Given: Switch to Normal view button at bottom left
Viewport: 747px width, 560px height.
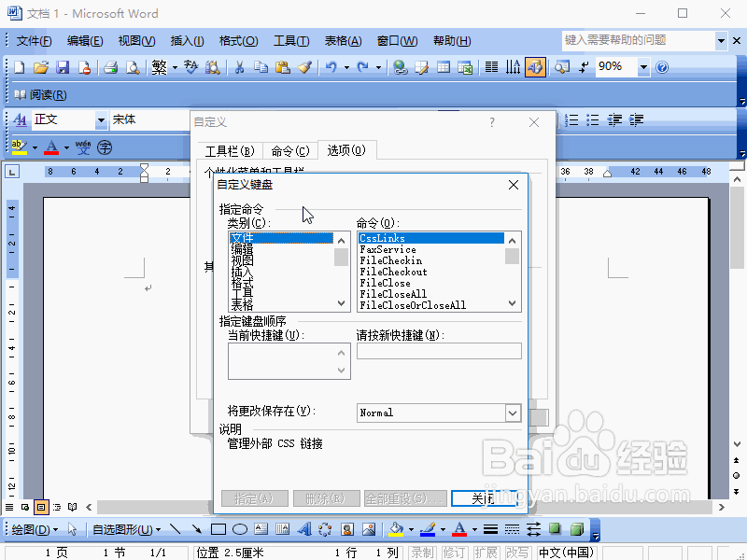Looking at the screenshot, I should pyautogui.click(x=9, y=507).
